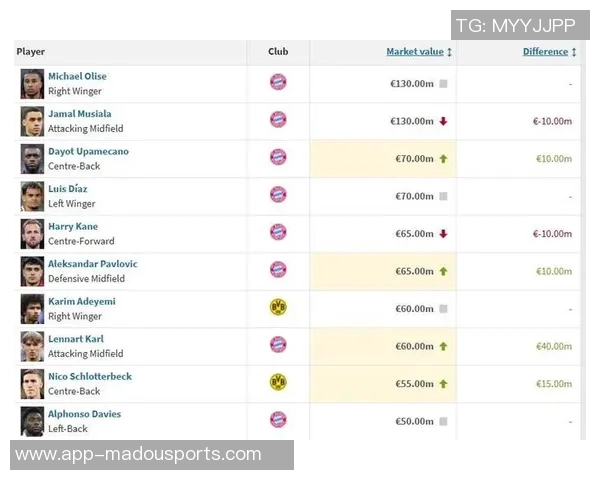Click Harry Kane's portrait thumbnail
Image resolution: width=600 pixels, height=480 pixels.
click(32, 233)
